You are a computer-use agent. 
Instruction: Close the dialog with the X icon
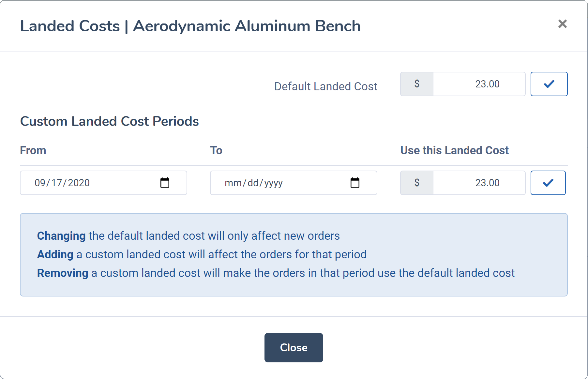562,24
